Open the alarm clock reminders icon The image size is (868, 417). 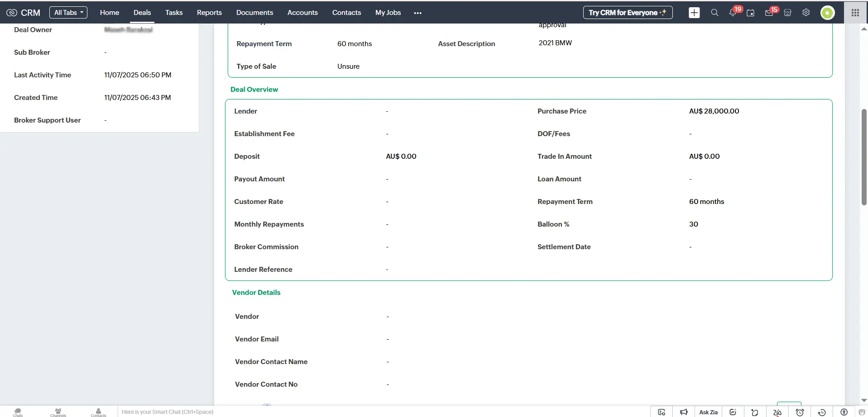tap(800, 412)
